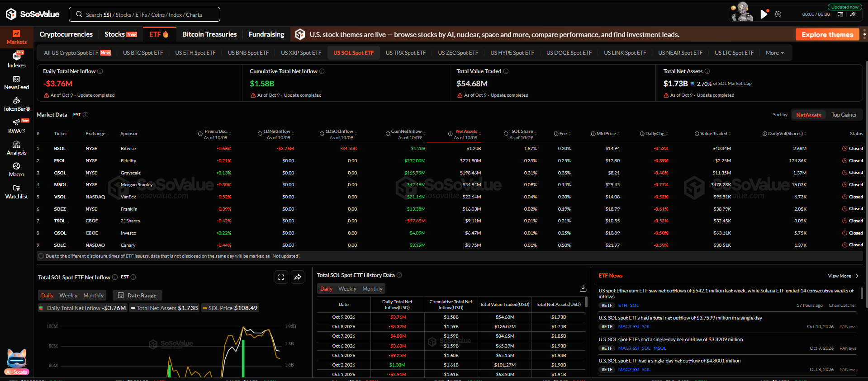Open the Date Range picker

coord(137,296)
